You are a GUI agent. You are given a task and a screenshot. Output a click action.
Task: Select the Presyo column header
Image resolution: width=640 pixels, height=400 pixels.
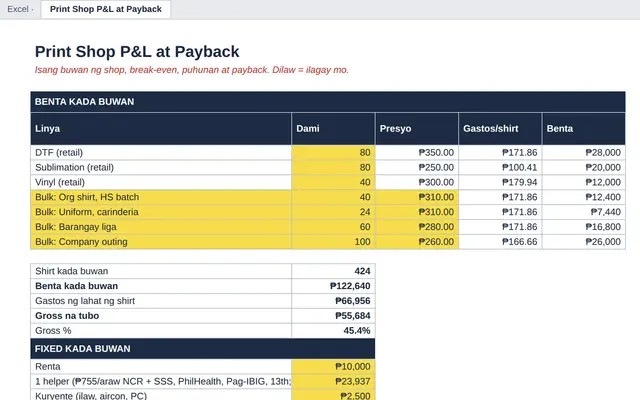(417, 129)
